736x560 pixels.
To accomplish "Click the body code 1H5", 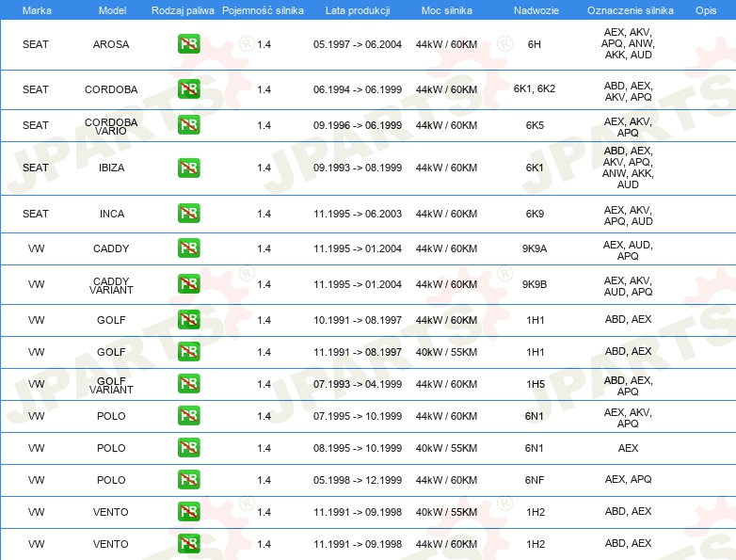I will 536,384.
